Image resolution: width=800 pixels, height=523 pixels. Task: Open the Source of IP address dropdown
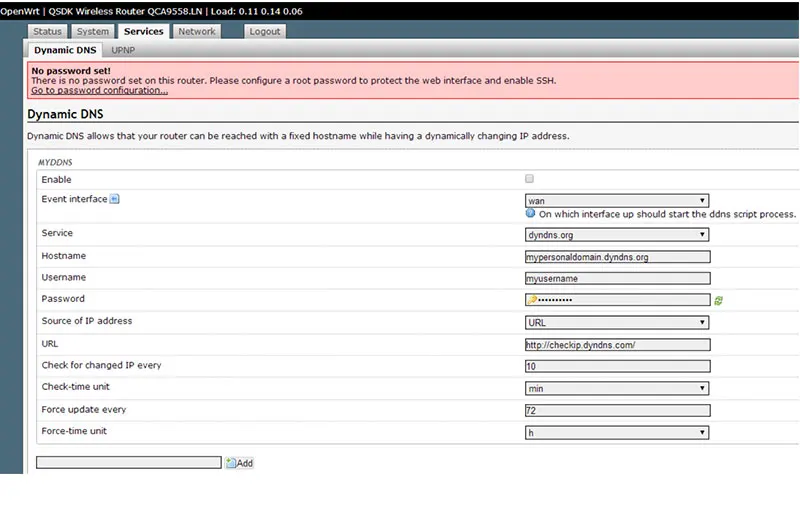[x=617, y=322]
